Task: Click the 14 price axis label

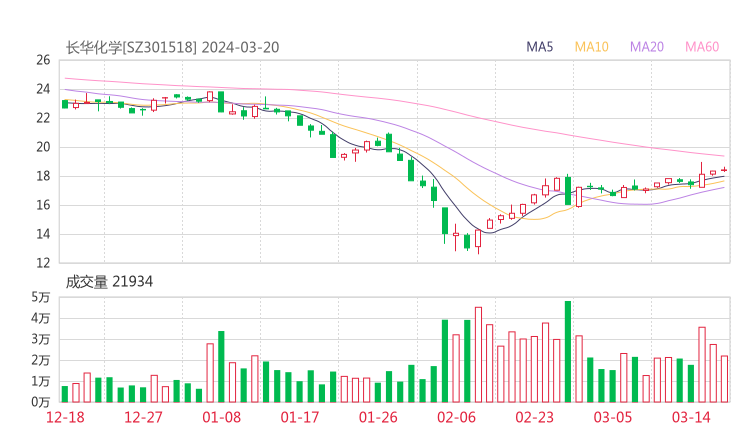Action: 43,234
